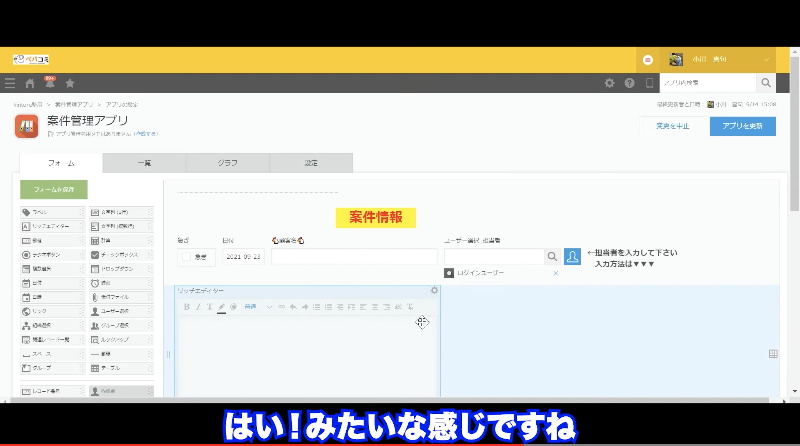The width and height of the screenshot is (800, 446).
Task: Open rich editor field settings gear
Action: (434, 291)
